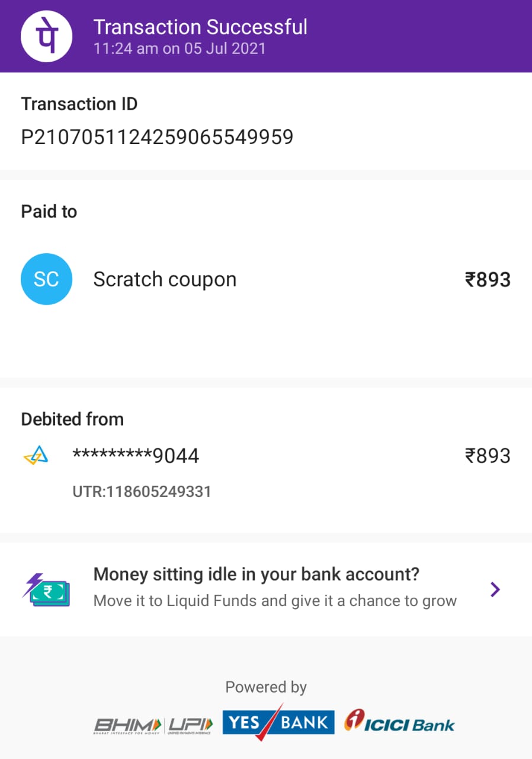Screen dimensions: 532x759
Task: Tap the Transaction Successful header title
Action: click(200, 27)
